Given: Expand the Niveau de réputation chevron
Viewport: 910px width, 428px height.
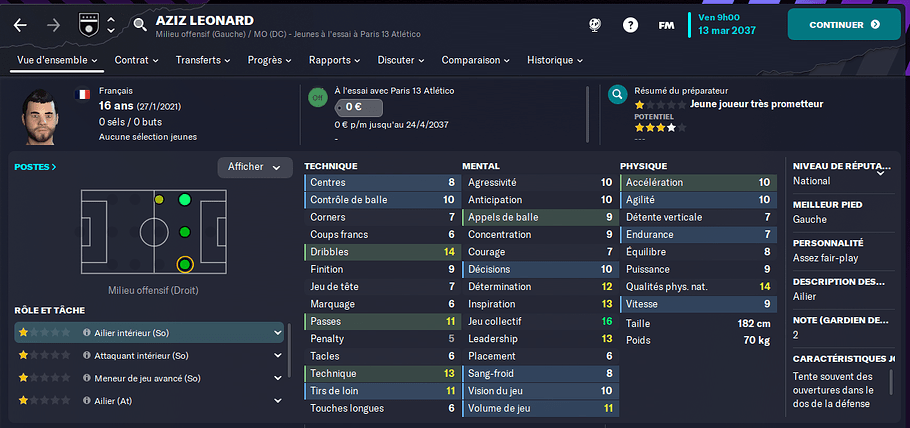Looking at the screenshot, I should point(880,172).
